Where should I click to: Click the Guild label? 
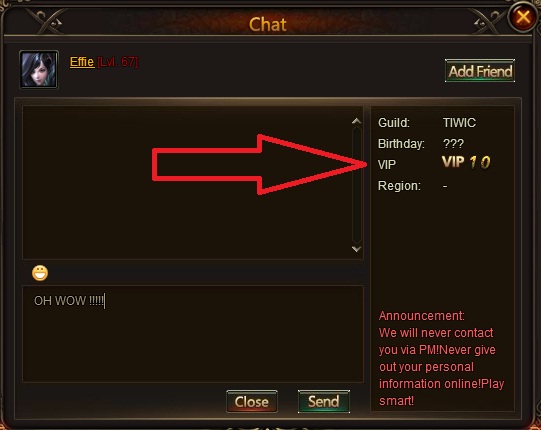tap(394, 123)
